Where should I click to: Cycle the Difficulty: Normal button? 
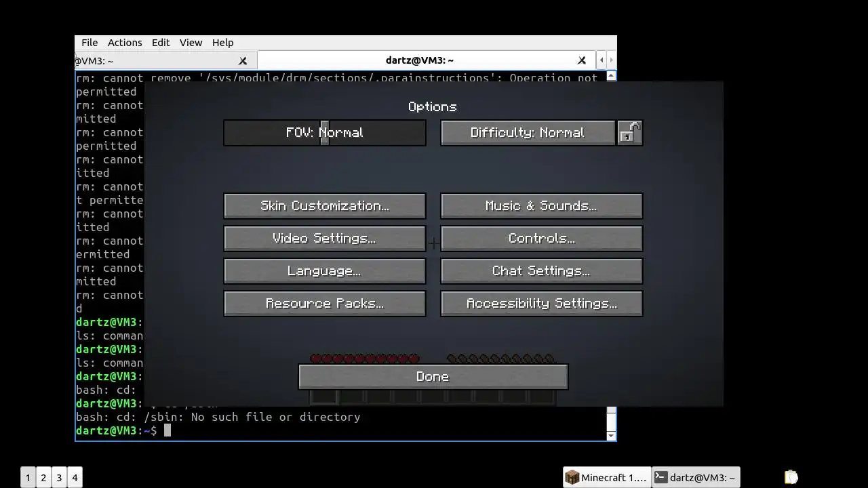tap(528, 133)
